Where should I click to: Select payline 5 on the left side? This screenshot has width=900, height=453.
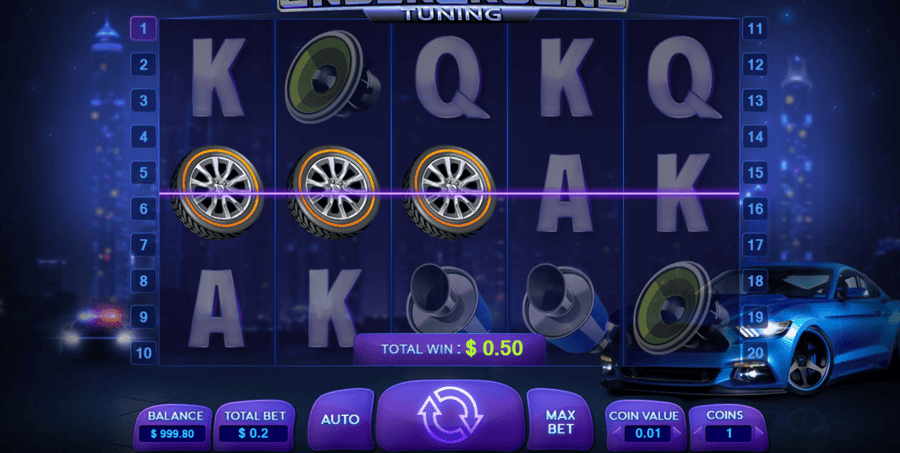coord(143,172)
